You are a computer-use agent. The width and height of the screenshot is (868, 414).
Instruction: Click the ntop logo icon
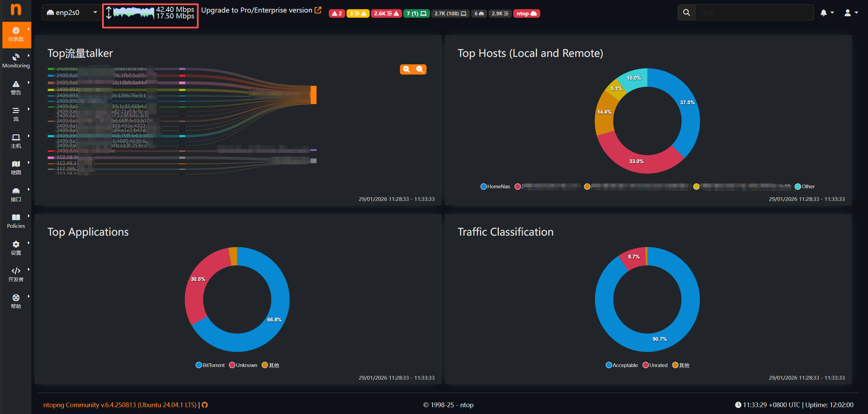click(x=16, y=9)
